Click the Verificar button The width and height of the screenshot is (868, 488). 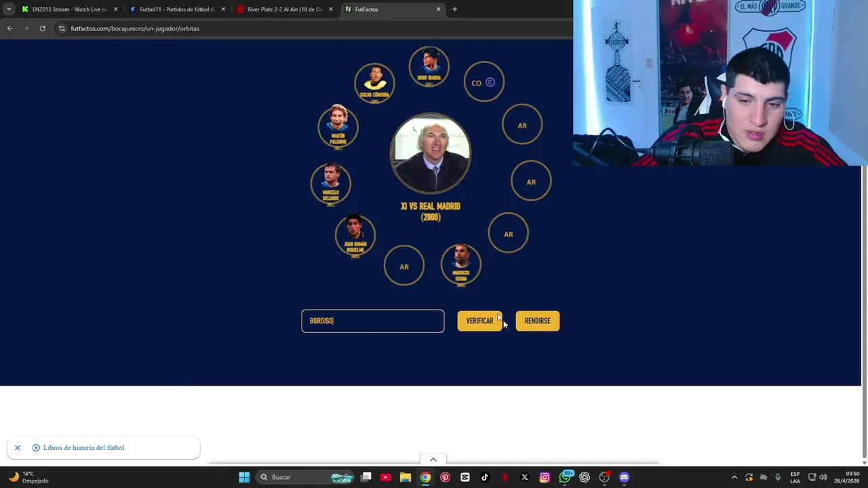[x=479, y=321]
